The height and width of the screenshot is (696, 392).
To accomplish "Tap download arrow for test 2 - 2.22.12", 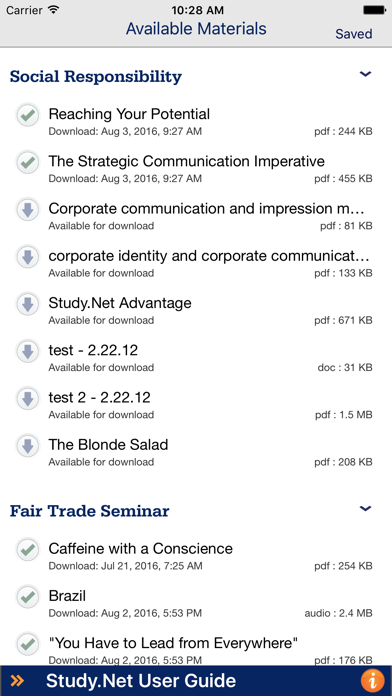I will click(28, 399).
